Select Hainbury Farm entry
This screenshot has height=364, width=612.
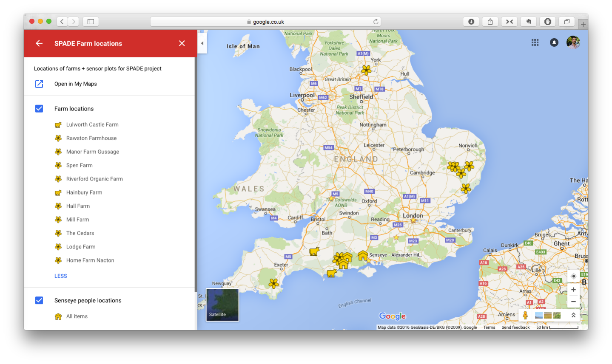coord(84,192)
